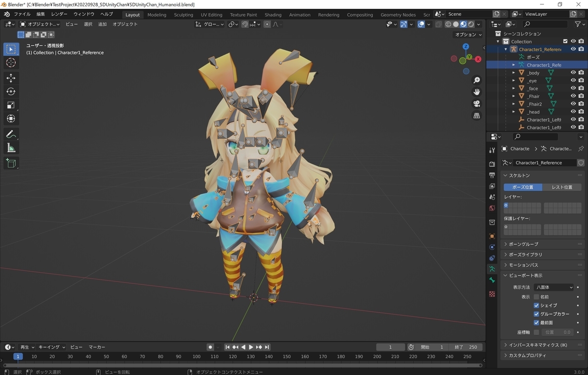Expand the ポーズライブラリ panel
Image resolution: width=588 pixels, height=375 pixels.
pyautogui.click(x=543, y=255)
